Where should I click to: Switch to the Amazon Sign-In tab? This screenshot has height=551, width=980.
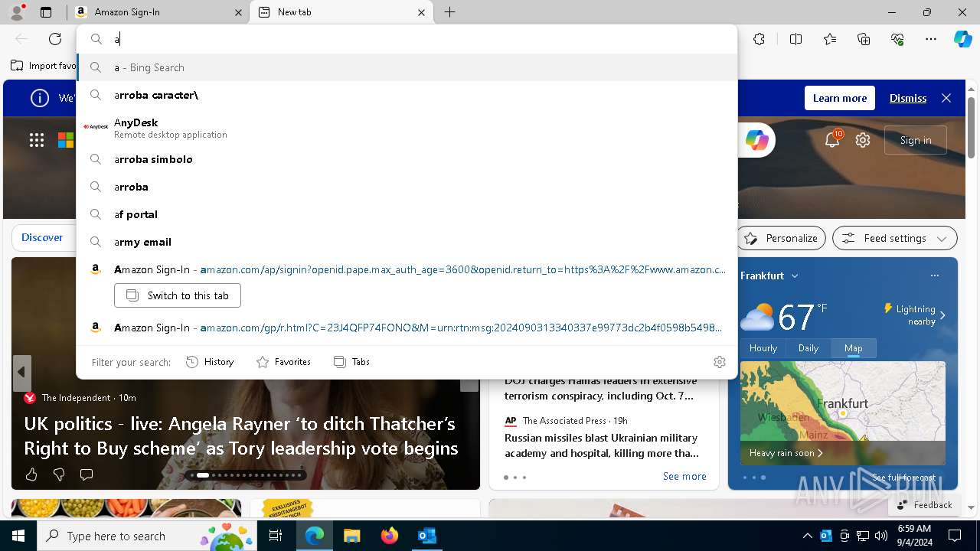coord(158,12)
